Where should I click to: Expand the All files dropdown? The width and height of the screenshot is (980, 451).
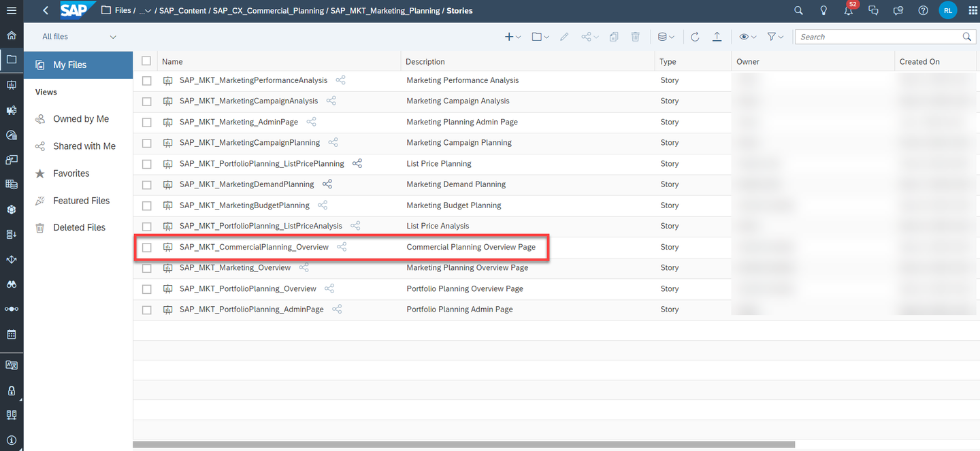click(x=79, y=37)
